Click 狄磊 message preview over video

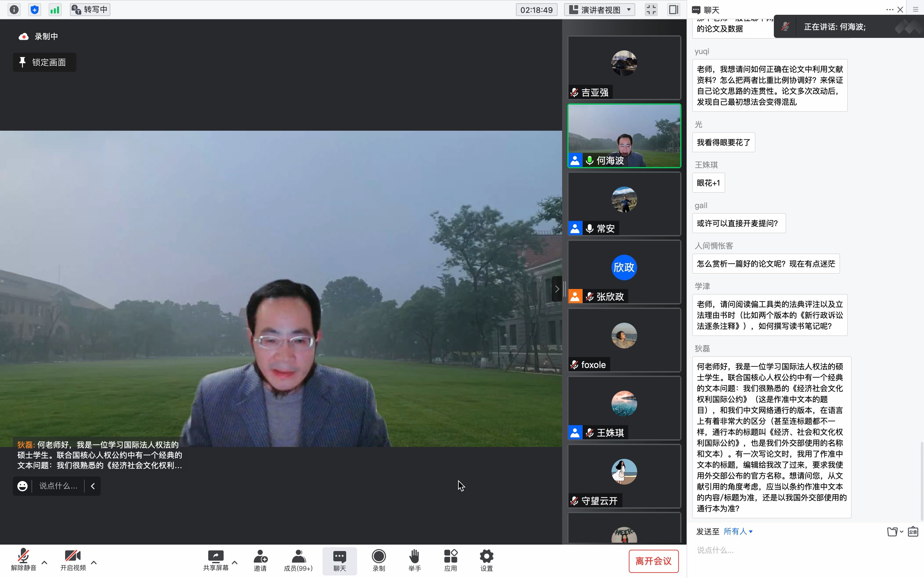click(x=100, y=455)
